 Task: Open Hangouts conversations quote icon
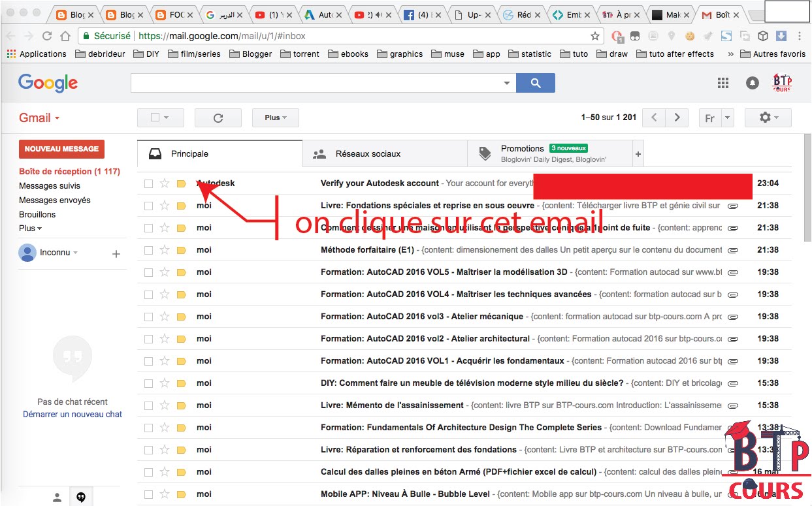tap(81, 498)
